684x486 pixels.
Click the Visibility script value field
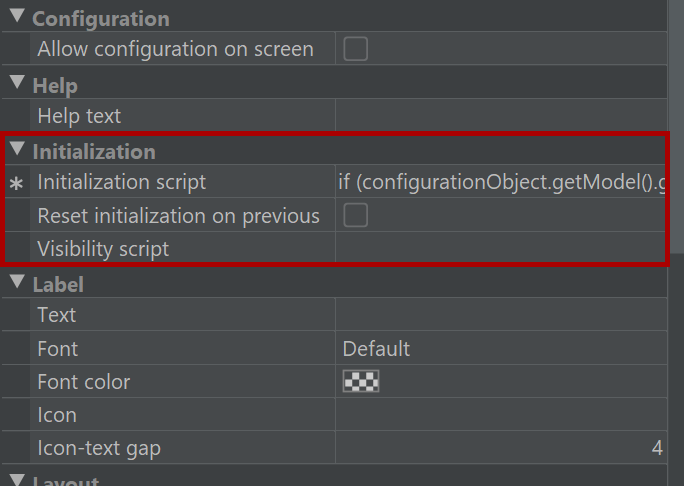pos(501,248)
